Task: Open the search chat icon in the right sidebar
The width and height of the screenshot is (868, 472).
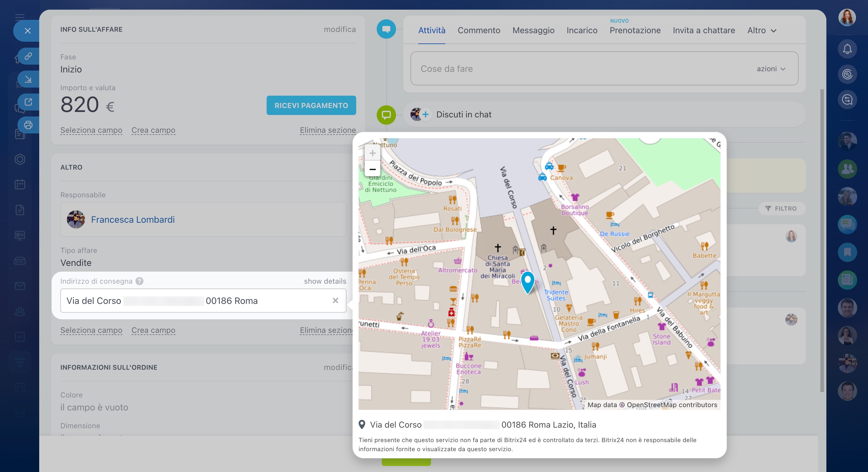Action: pyautogui.click(x=847, y=100)
